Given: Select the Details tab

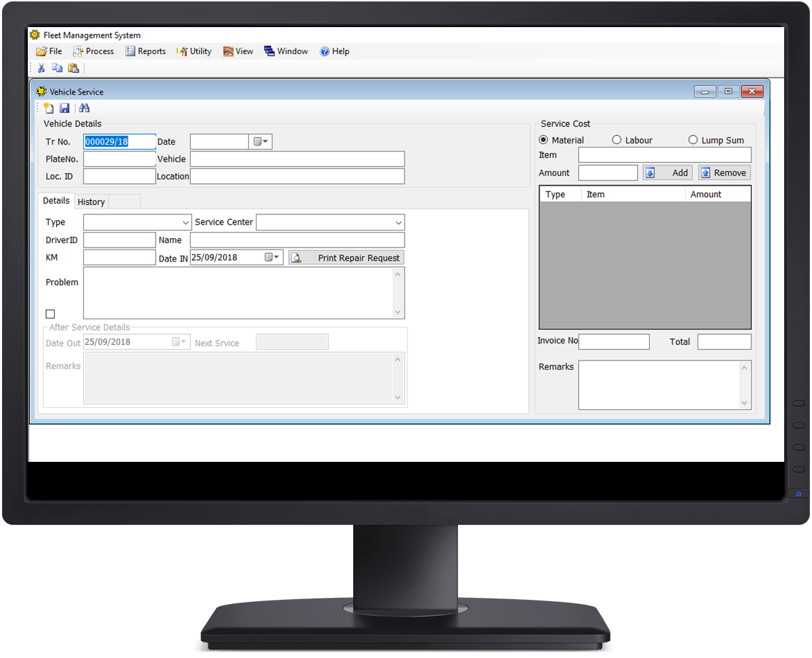Looking at the screenshot, I should (x=56, y=201).
